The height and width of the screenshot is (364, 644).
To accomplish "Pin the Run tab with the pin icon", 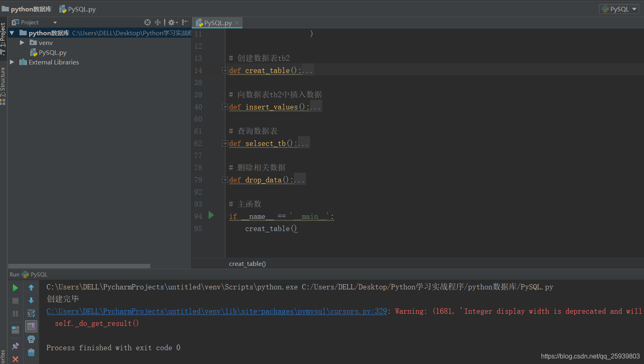I will (15, 346).
